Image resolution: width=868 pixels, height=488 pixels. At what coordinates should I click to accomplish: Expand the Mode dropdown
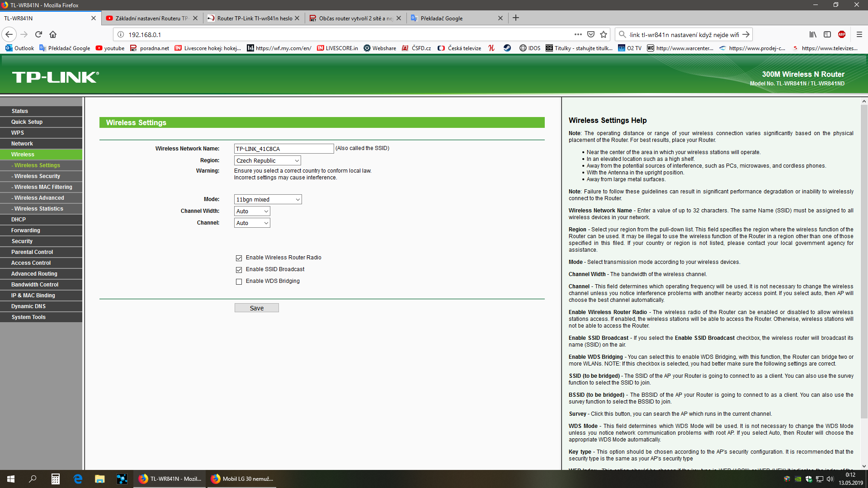(x=268, y=200)
